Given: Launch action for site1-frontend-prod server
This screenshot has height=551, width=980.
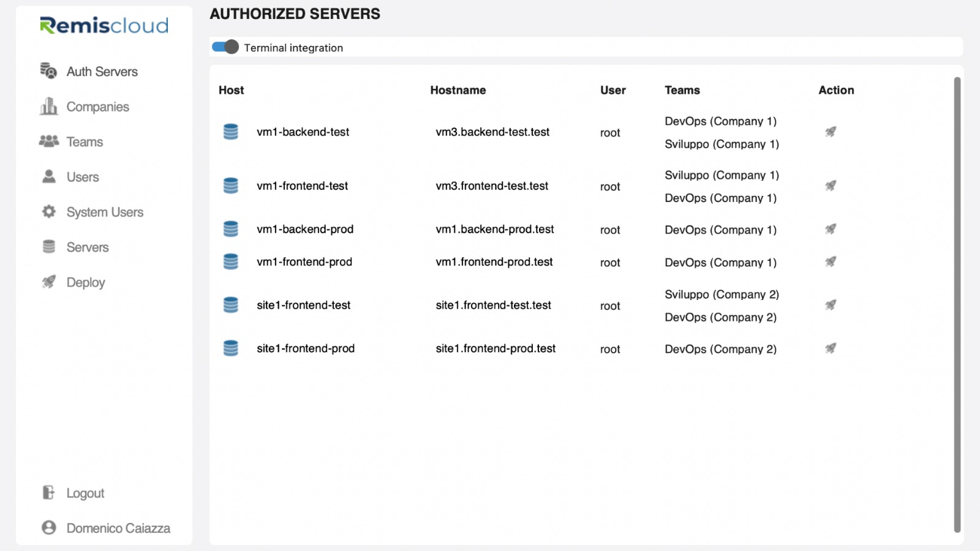Looking at the screenshot, I should 831,348.
